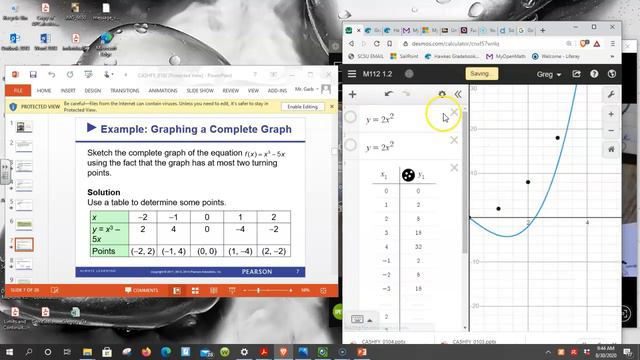Toggle visibility of the first y=2x² expression
Image resolution: width=640 pixels, height=360 pixels.
pos(350,117)
